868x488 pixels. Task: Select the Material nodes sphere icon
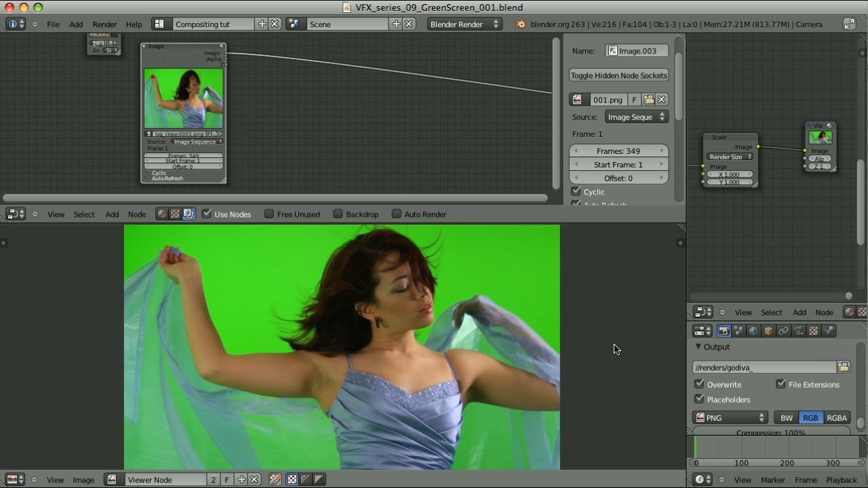161,214
